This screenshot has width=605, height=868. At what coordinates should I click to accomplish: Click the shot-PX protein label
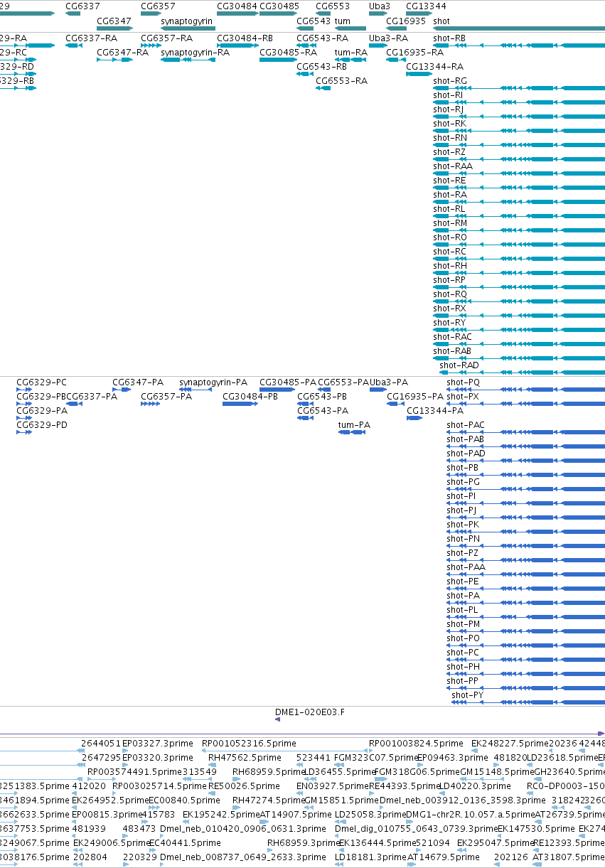[x=464, y=397]
